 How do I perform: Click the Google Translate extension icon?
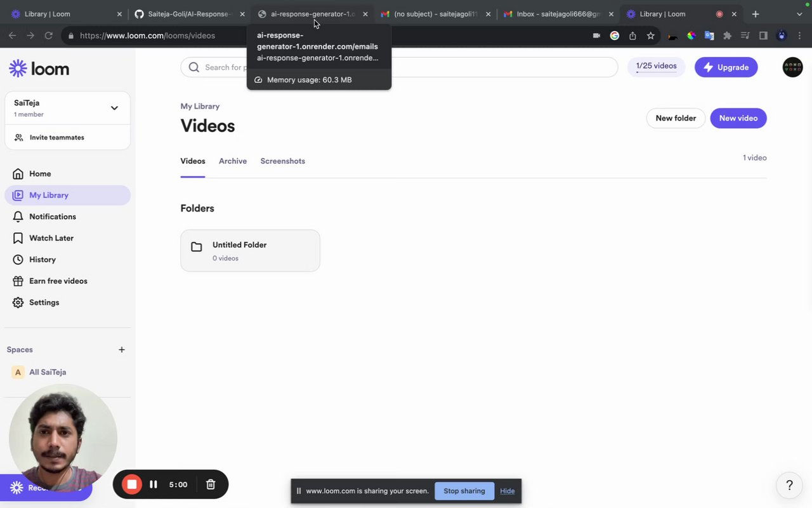click(x=709, y=36)
